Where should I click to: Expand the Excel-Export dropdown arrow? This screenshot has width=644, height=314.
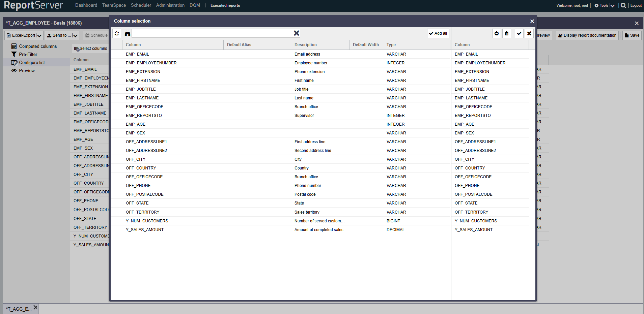pyautogui.click(x=39, y=35)
